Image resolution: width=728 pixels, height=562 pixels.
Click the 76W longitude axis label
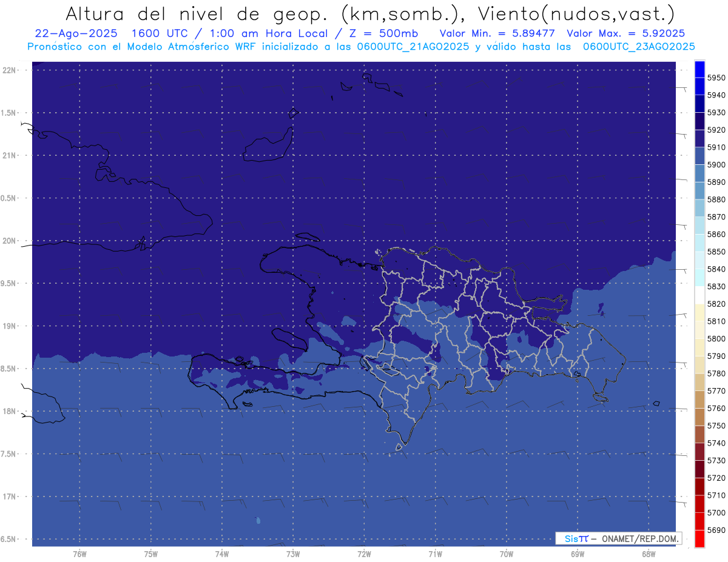(x=79, y=554)
